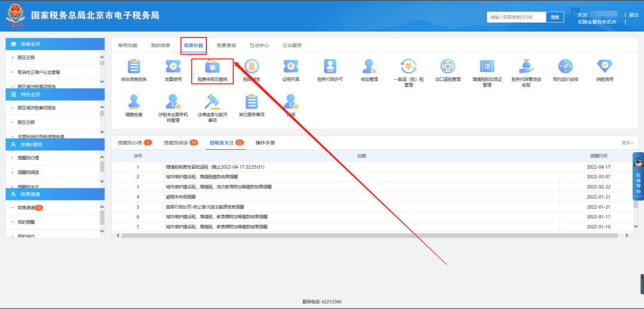The width and height of the screenshot is (644, 309).
Task: Open the 其它服务事项 icon
Action: 252,101
